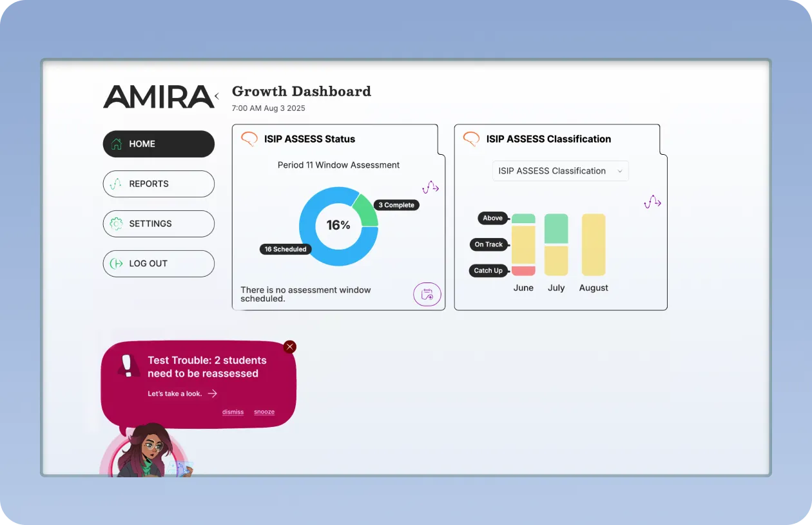The width and height of the screenshot is (812, 525).
Task: Click the July bar in the classification chart
Action: coord(556,245)
